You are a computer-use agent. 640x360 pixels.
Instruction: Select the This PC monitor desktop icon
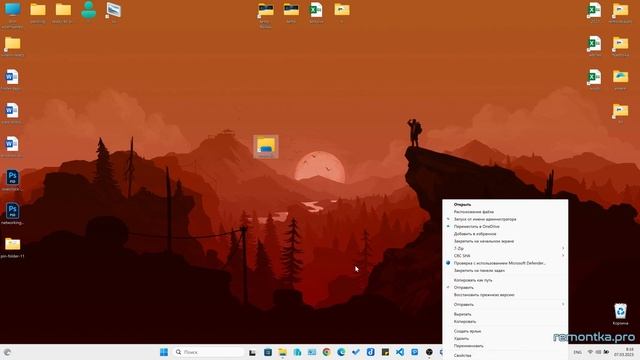[x=13, y=15]
